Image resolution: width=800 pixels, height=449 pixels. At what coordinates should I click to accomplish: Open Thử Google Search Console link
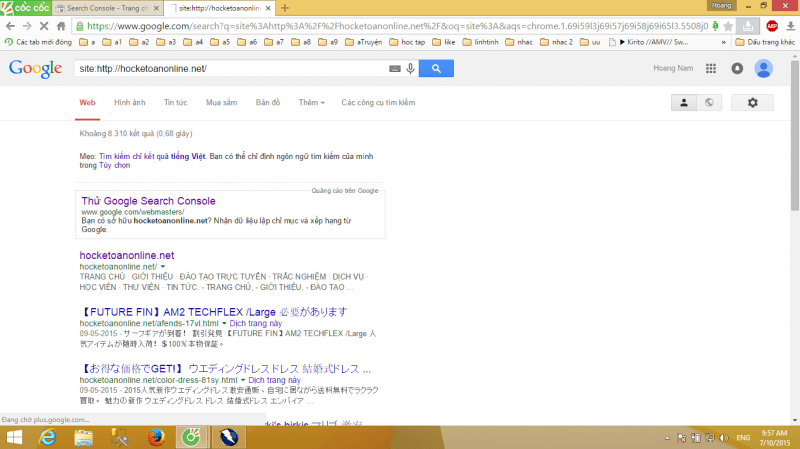click(148, 201)
